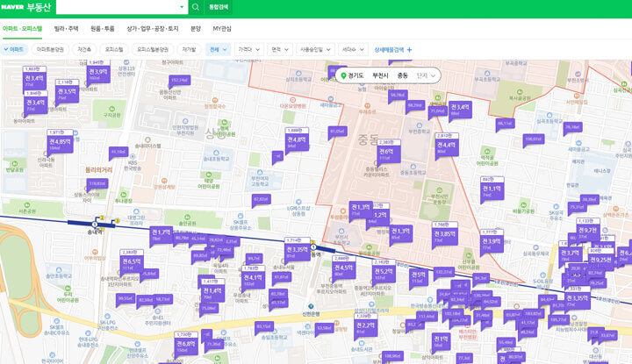Image resolution: width=632 pixels, height=364 pixels.
Task: Click 중동 in the location bar
Action: (x=403, y=75)
